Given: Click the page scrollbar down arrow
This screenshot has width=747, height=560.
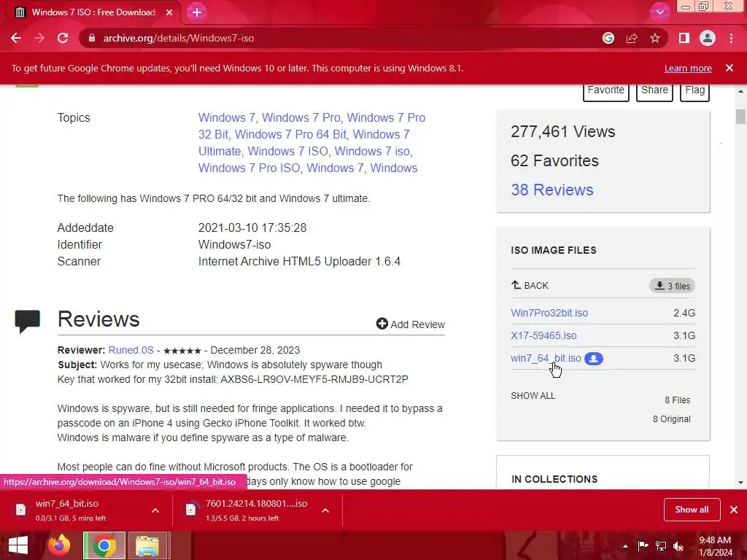Looking at the screenshot, I should [740, 483].
